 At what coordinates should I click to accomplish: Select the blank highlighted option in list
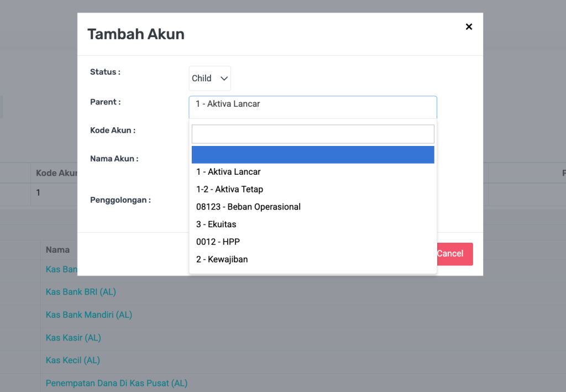coord(312,155)
